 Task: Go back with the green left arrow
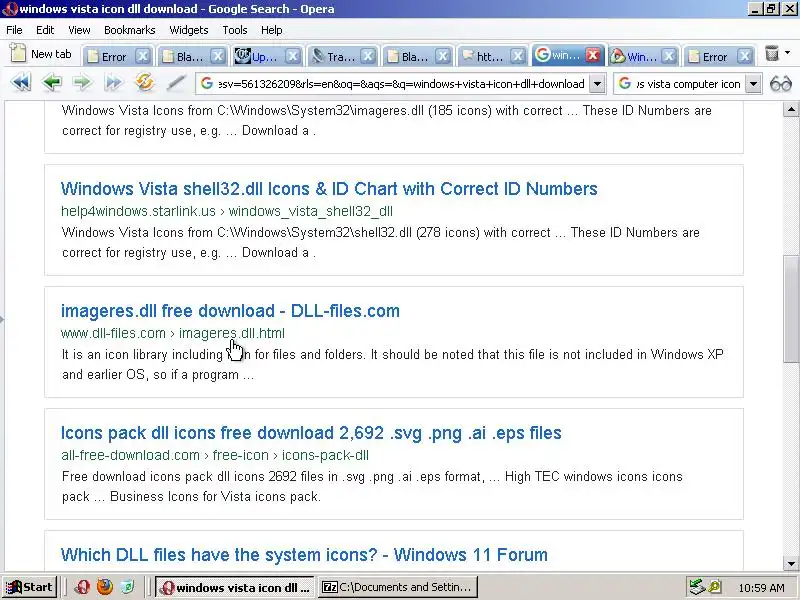coord(52,83)
